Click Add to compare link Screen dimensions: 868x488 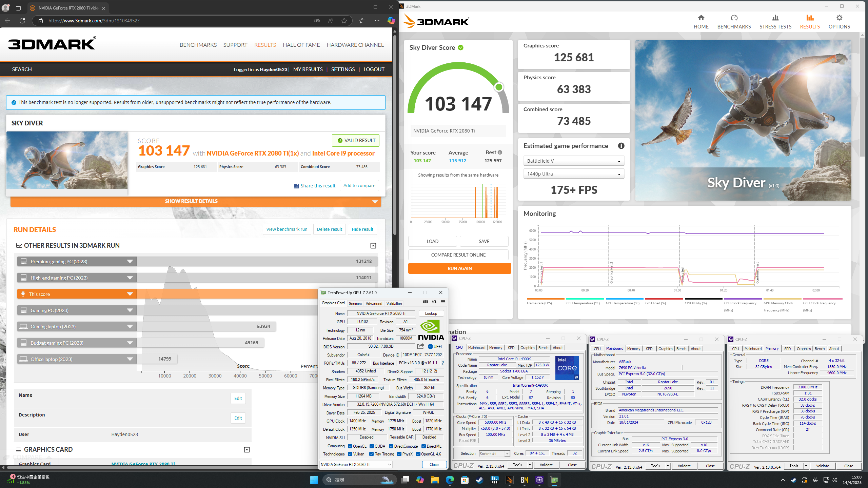pyautogui.click(x=359, y=186)
